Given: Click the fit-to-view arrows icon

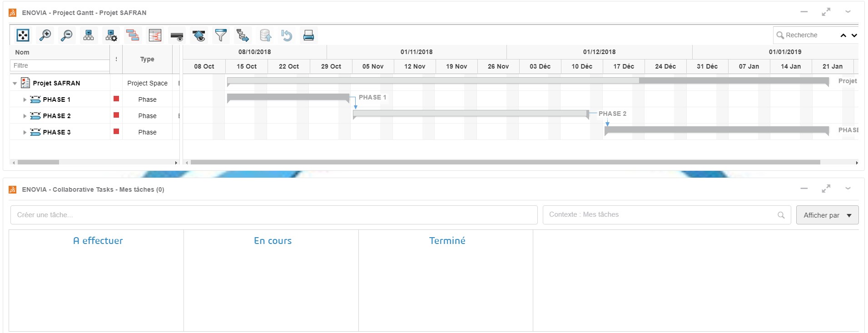Looking at the screenshot, I should [x=23, y=35].
